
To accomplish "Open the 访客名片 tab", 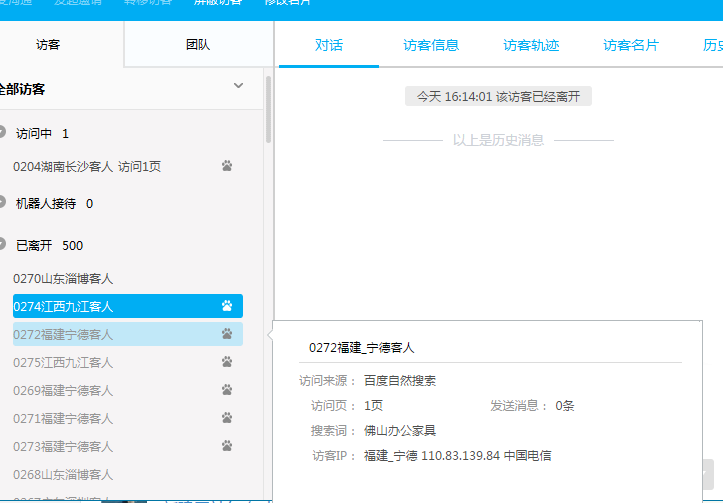I will [x=631, y=45].
